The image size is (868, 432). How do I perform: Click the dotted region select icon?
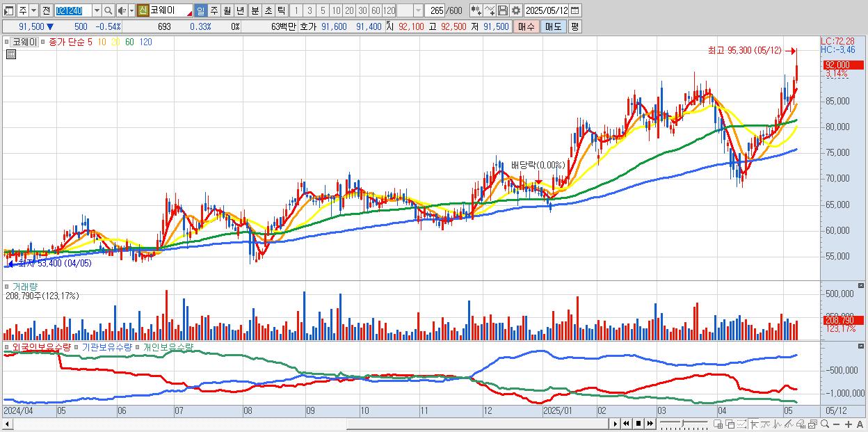pyautogui.click(x=741, y=424)
